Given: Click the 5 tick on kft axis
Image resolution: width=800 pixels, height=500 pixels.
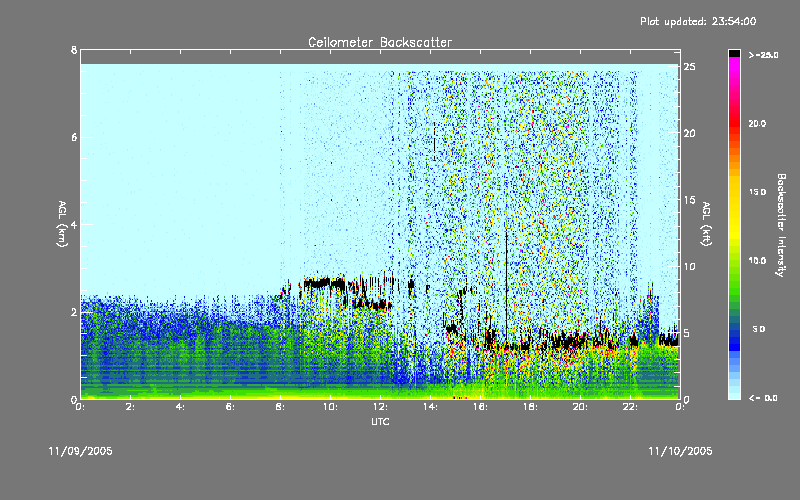Looking at the screenshot, I should click(687, 333).
